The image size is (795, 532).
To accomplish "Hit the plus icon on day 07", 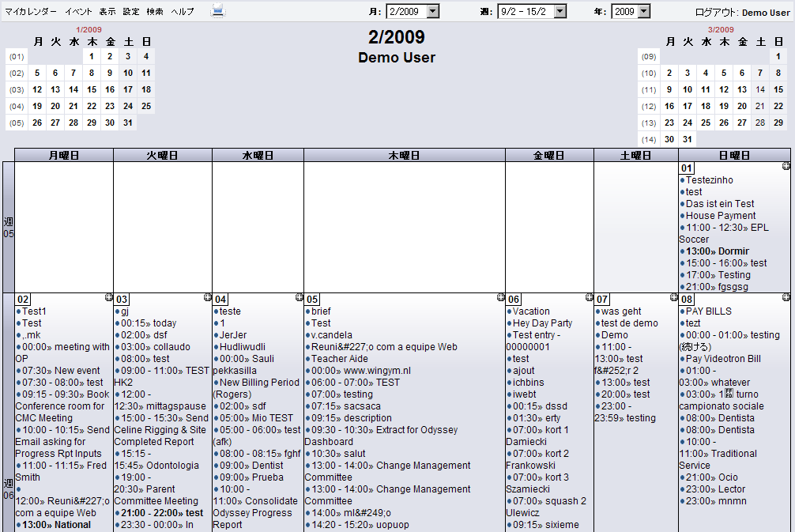I will point(673,297).
